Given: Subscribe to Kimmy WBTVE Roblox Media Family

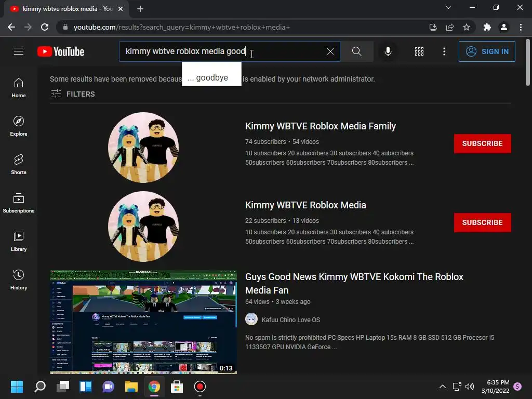Looking at the screenshot, I should [482, 143].
